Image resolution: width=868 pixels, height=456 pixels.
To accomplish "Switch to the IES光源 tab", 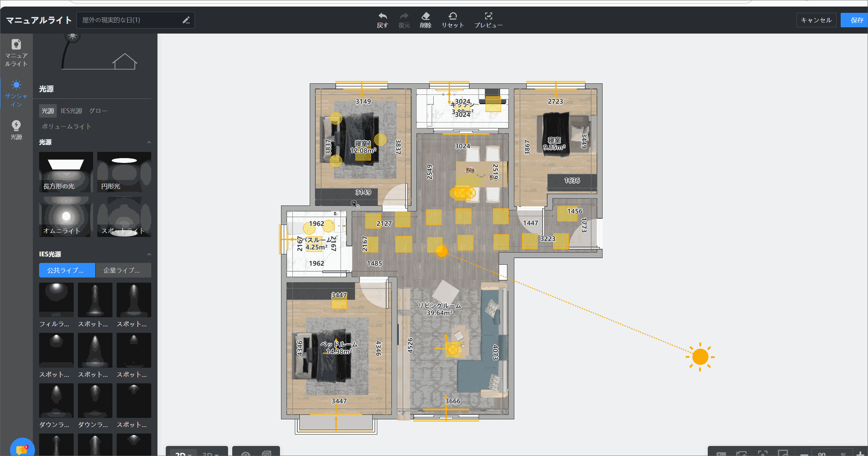I will (x=72, y=111).
